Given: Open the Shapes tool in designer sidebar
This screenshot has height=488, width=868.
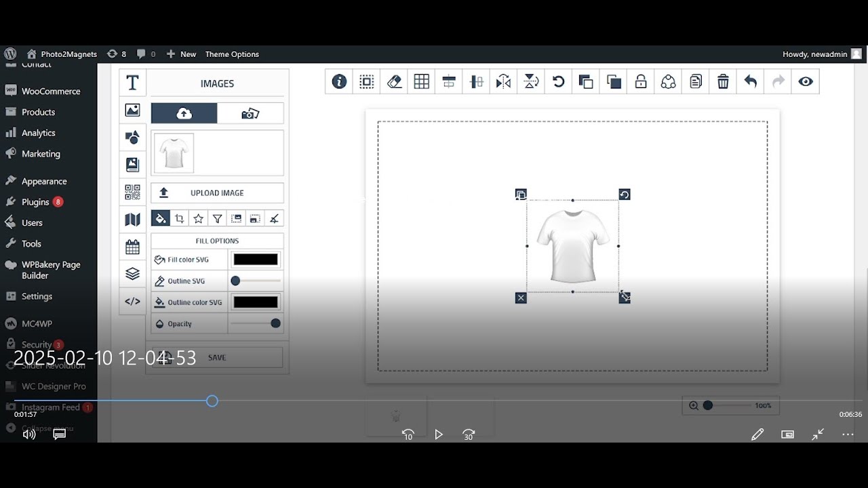Looking at the screenshot, I should [x=132, y=137].
